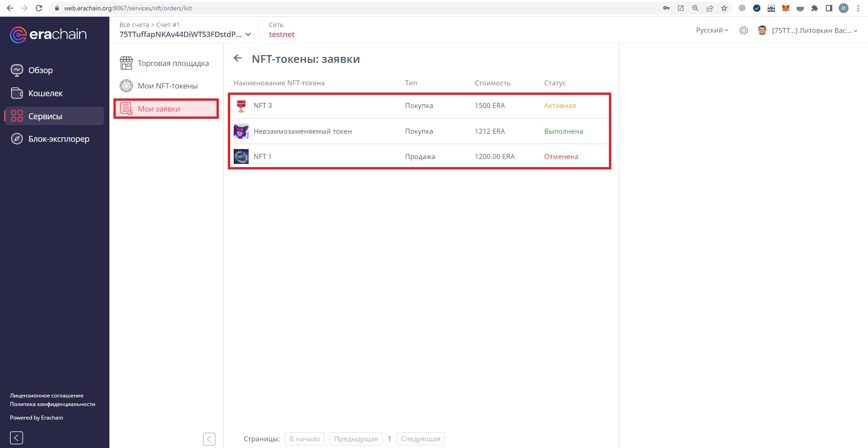868x448 pixels.
Task: Open Мои NFT-токены page
Action: 167,86
